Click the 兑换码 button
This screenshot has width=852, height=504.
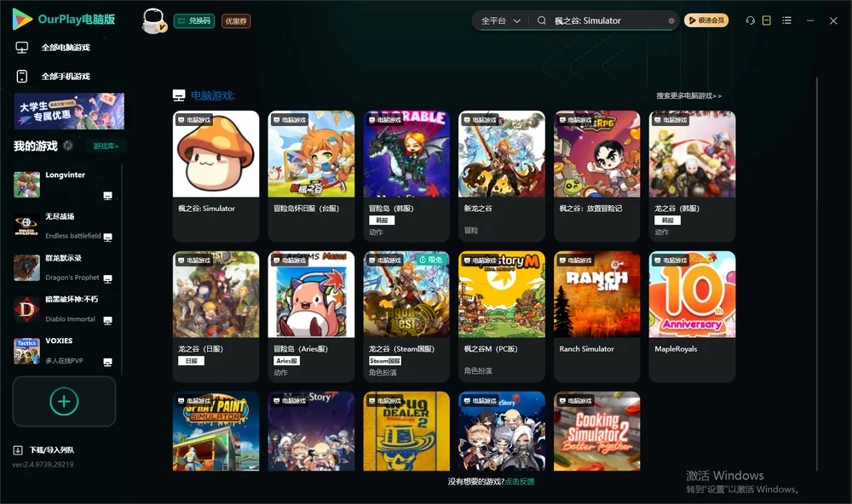[194, 21]
